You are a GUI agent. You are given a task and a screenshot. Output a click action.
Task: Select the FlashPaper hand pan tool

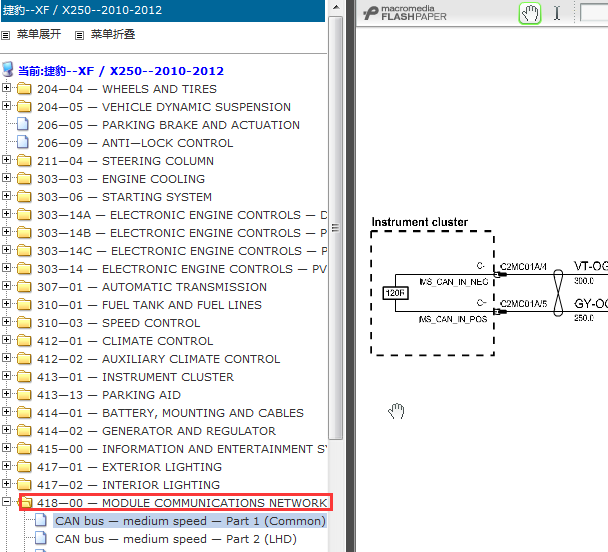530,13
